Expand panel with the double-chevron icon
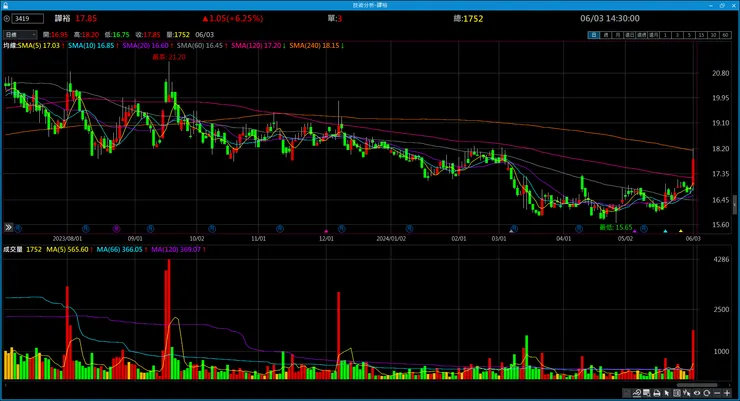740x401 pixels. tap(8, 227)
